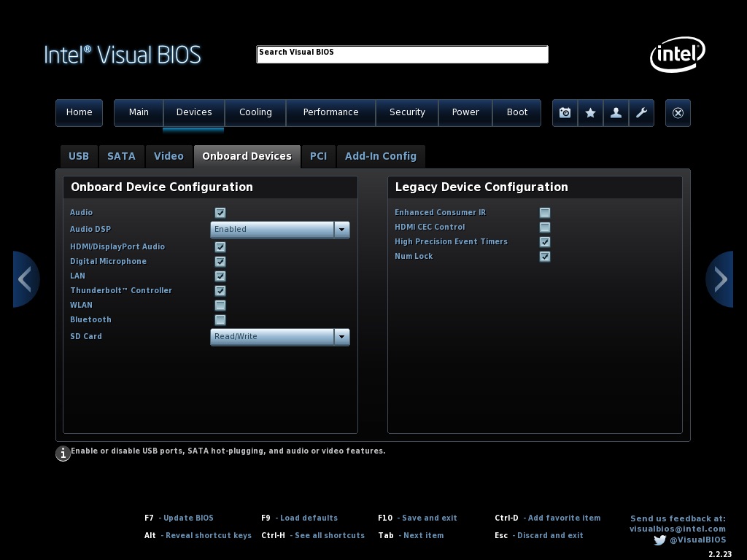Image resolution: width=747 pixels, height=560 pixels.
Task: Click the Twitter bird icon
Action: point(659,540)
